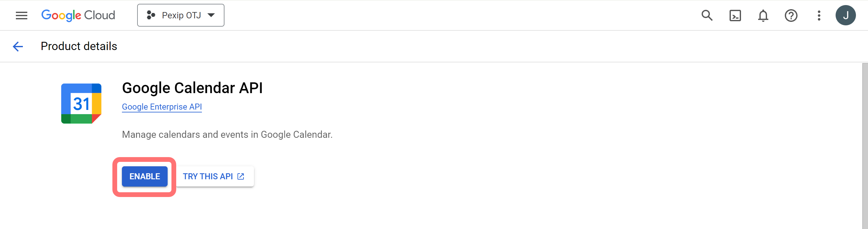Click the project selector dots icon
Screen dimensions: 868x229
tap(150, 15)
